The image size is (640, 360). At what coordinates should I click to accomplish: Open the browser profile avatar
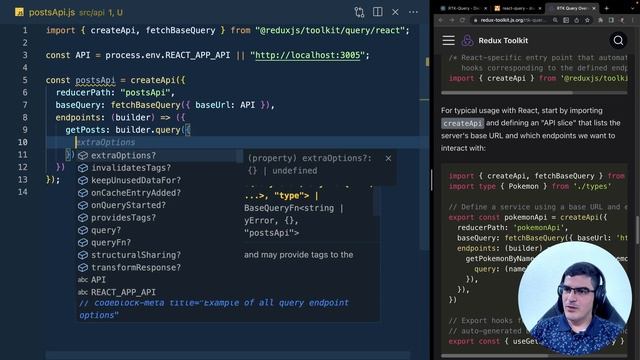(622, 20)
